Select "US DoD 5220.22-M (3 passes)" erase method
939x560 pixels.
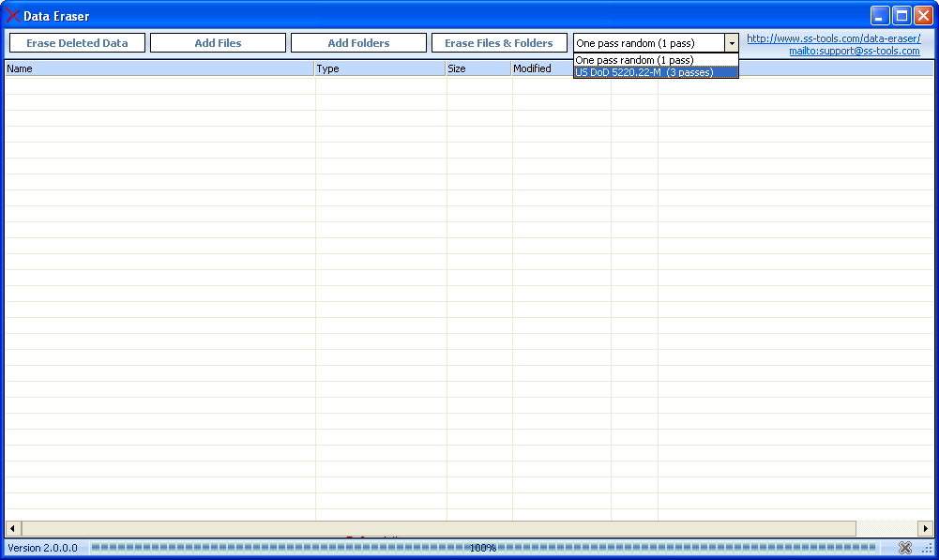[656, 71]
